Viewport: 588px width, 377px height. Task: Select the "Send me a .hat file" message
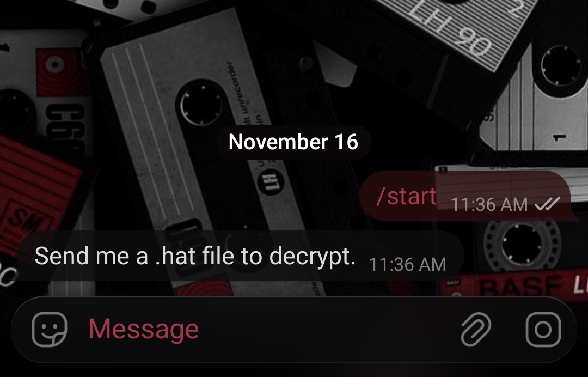pyautogui.click(x=241, y=256)
